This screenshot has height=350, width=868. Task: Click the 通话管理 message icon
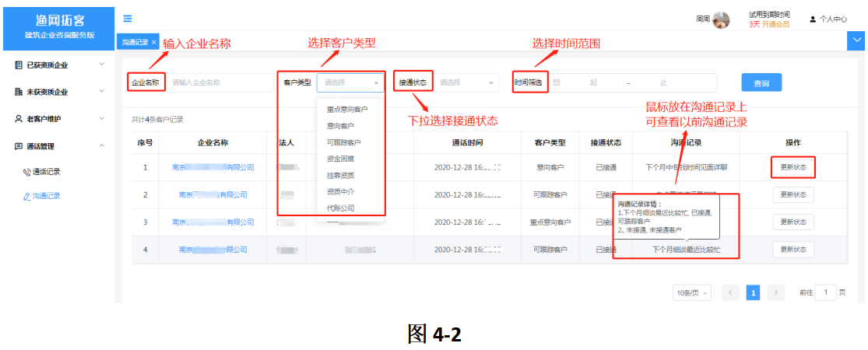[18, 146]
